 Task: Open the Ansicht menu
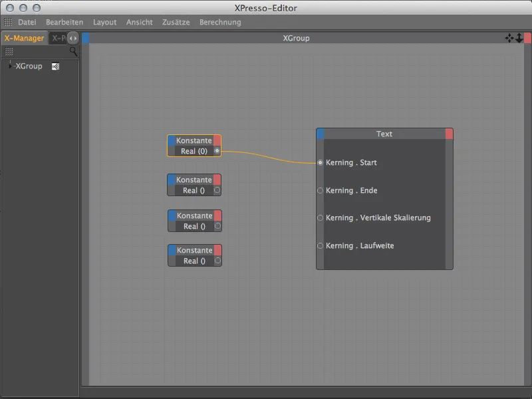coord(140,23)
